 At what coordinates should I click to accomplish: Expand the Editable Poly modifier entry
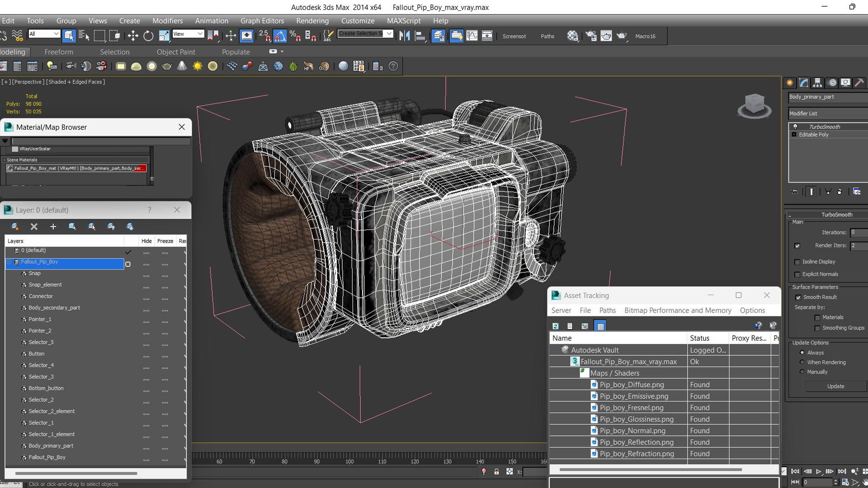(x=794, y=135)
